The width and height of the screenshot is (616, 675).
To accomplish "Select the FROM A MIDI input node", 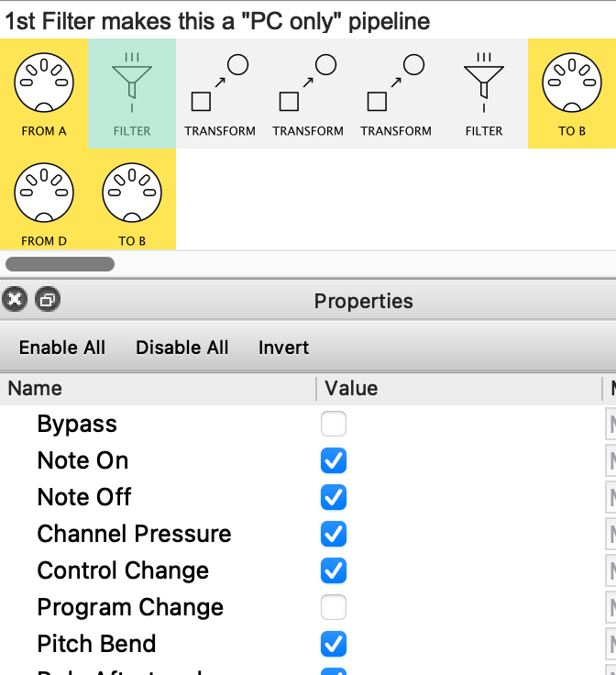I will tap(43, 93).
